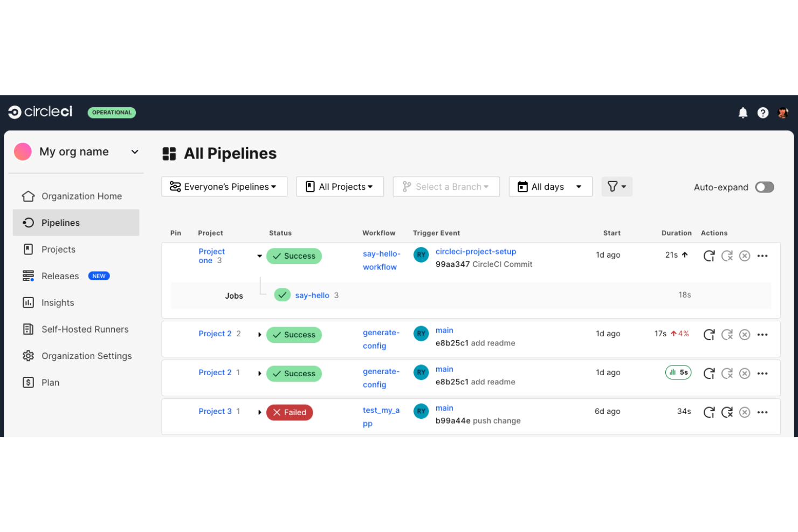Rerun the Project one pipeline
The image size is (798, 532).
tap(708, 255)
